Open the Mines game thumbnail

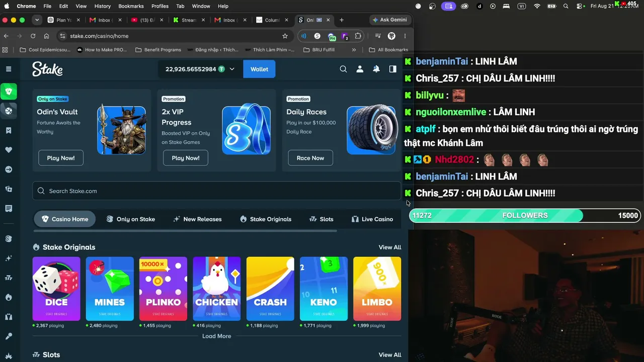coord(110,289)
